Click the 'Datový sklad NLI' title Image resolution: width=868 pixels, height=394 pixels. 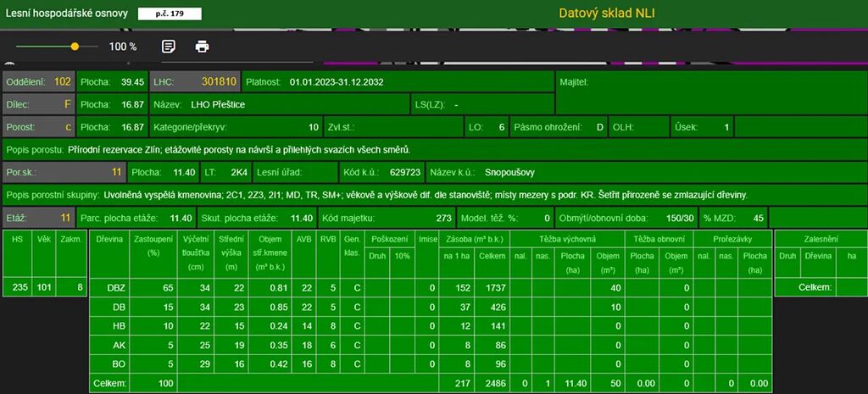606,13
